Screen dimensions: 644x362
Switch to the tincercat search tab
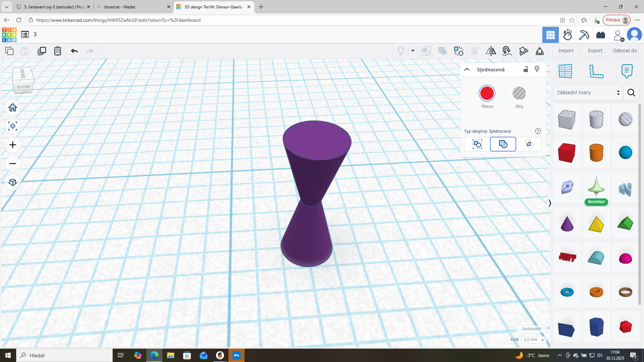click(133, 7)
